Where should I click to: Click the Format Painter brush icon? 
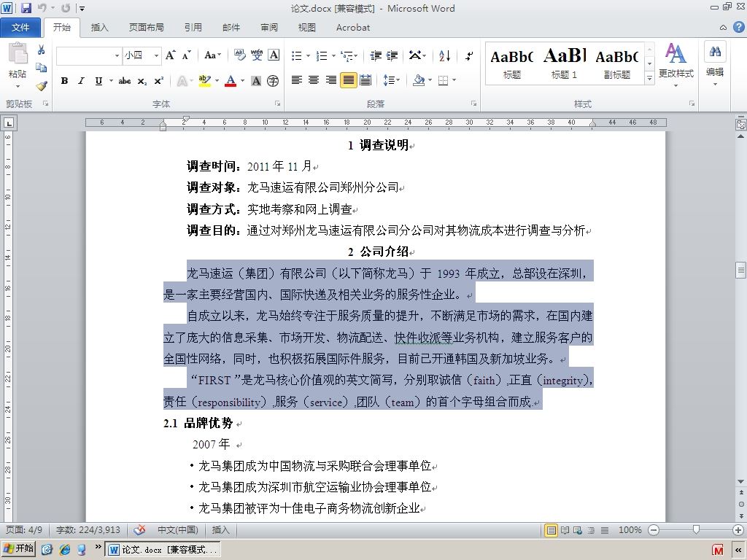(x=42, y=86)
